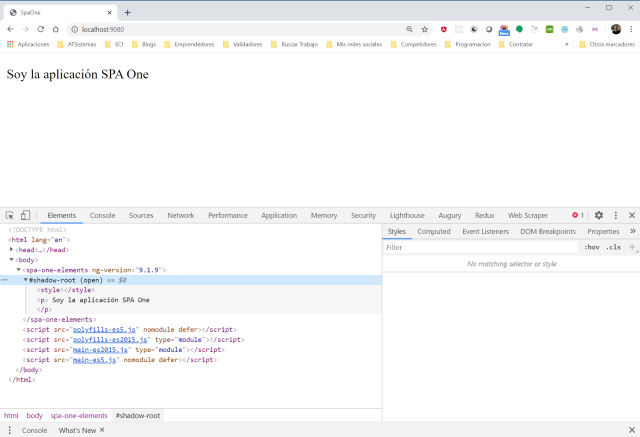The height and width of the screenshot is (437, 640).
Task: Open DevTools customize three-dot menu
Action: [x=616, y=215]
